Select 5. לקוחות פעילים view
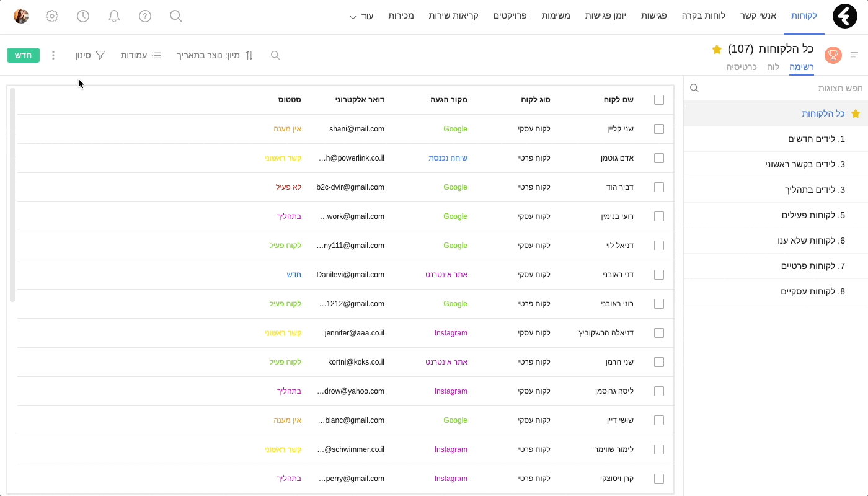Screen dimensions: 868x496 point(776,215)
